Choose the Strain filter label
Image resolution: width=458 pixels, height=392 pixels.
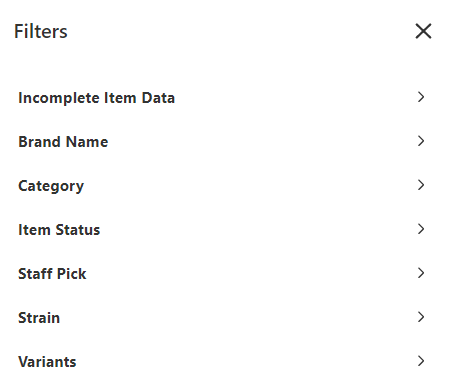(39, 318)
